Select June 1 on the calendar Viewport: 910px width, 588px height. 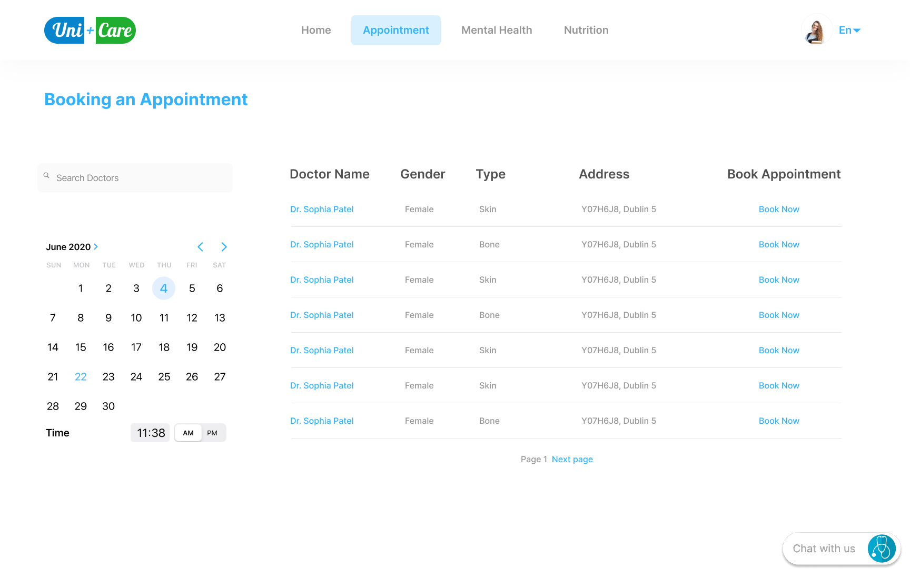81,288
